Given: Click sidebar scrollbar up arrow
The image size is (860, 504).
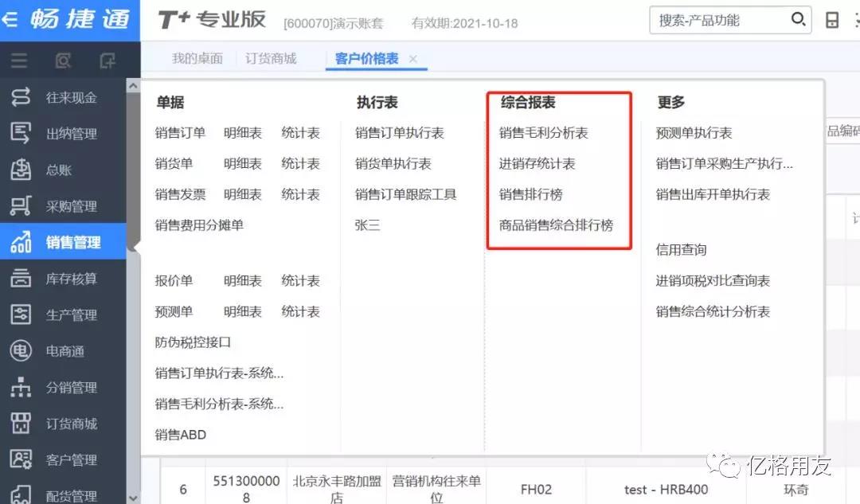Looking at the screenshot, I should 133,86.
